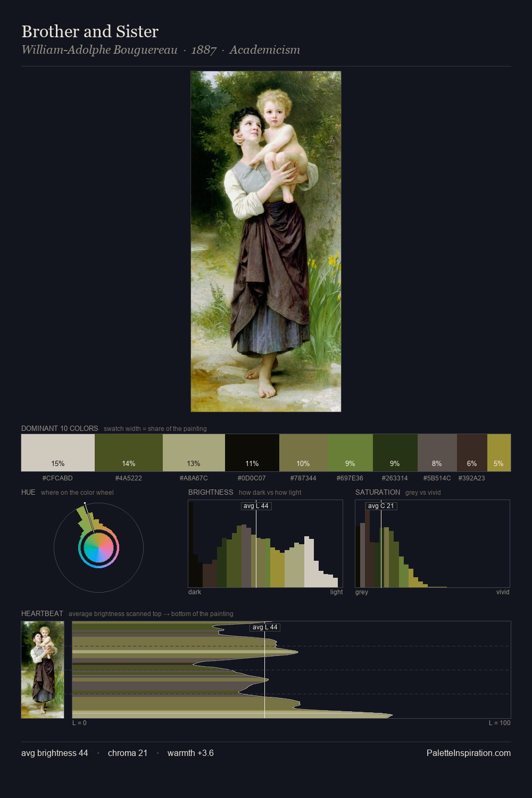532x798 pixels.
Task: Click the 'dark' axis label under Brightness
Action: [x=195, y=592]
